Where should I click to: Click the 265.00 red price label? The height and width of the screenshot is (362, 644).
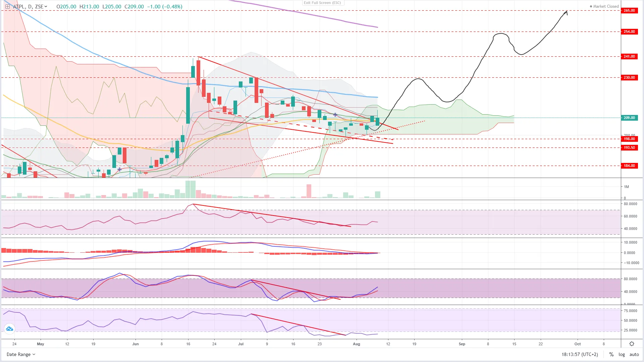[629, 10]
